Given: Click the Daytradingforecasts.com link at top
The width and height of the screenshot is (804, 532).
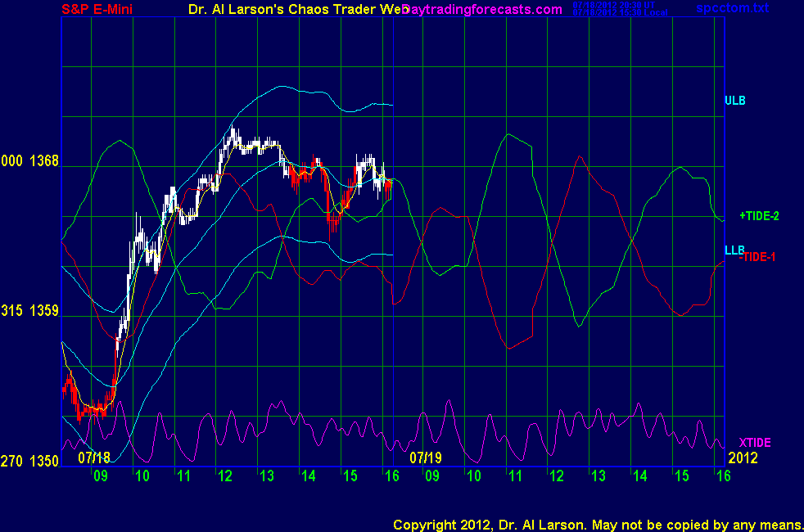Looking at the screenshot, I should [x=483, y=9].
